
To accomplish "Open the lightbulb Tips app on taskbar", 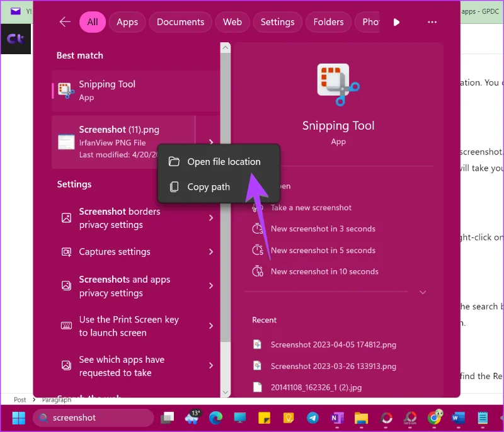I will click(289, 418).
